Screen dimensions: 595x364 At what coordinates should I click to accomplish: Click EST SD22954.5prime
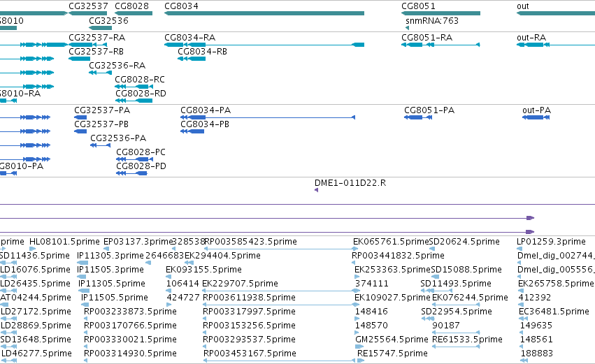click(x=457, y=312)
